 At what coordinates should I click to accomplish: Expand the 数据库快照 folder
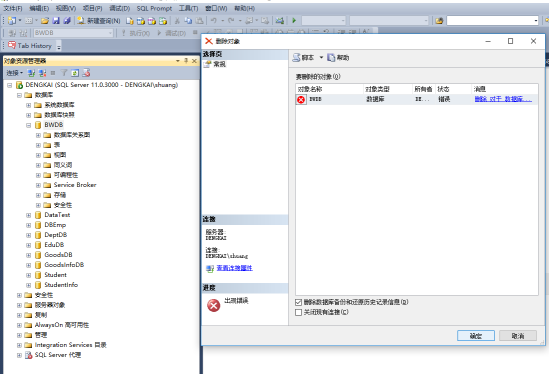click(x=29, y=115)
